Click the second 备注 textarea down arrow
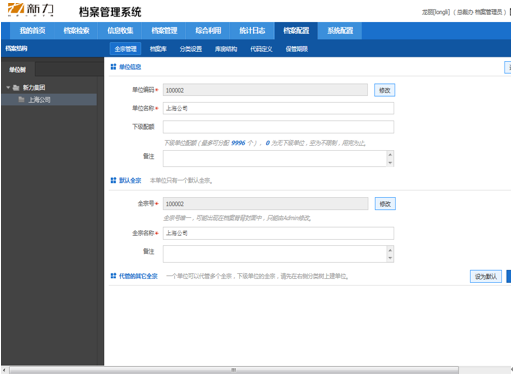This screenshot has height=375, width=513. 390,258
